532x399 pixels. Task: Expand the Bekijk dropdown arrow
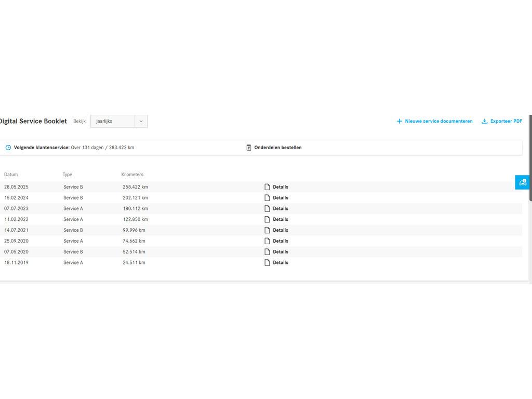[141, 121]
